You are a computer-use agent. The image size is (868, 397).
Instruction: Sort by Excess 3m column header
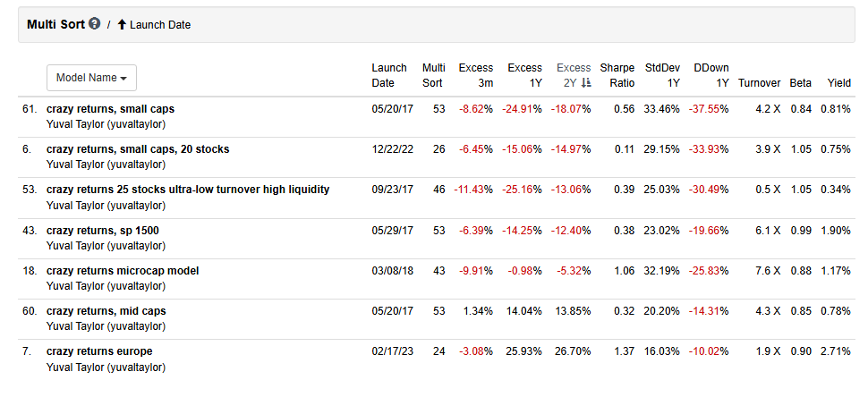point(475,75)
